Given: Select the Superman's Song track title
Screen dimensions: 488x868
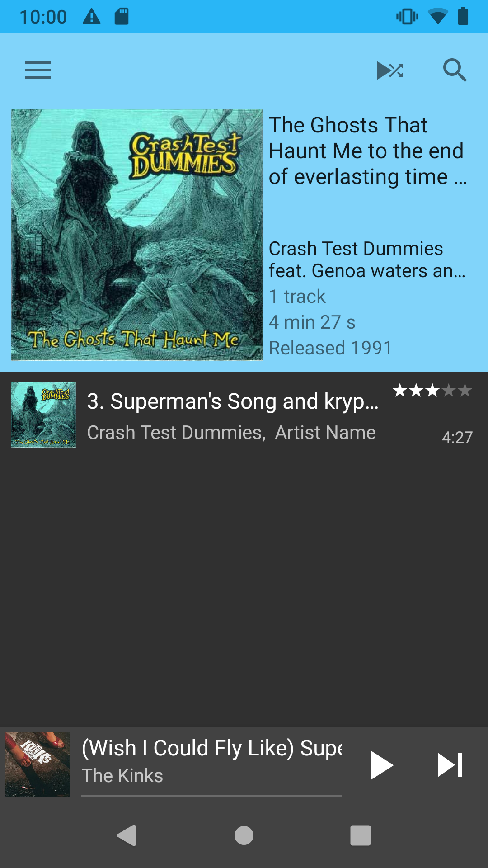Looking at the screenshot, I should (x=232, y=401).
